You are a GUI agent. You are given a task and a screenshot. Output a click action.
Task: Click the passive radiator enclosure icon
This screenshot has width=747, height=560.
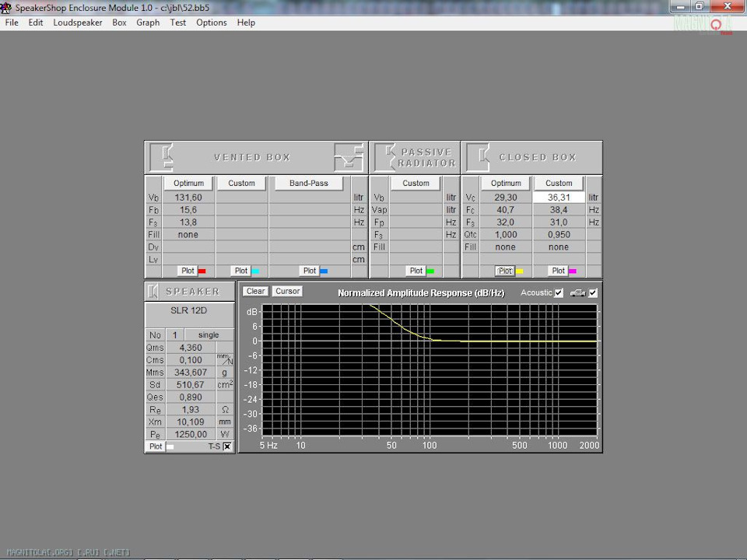tap(386, 157)
